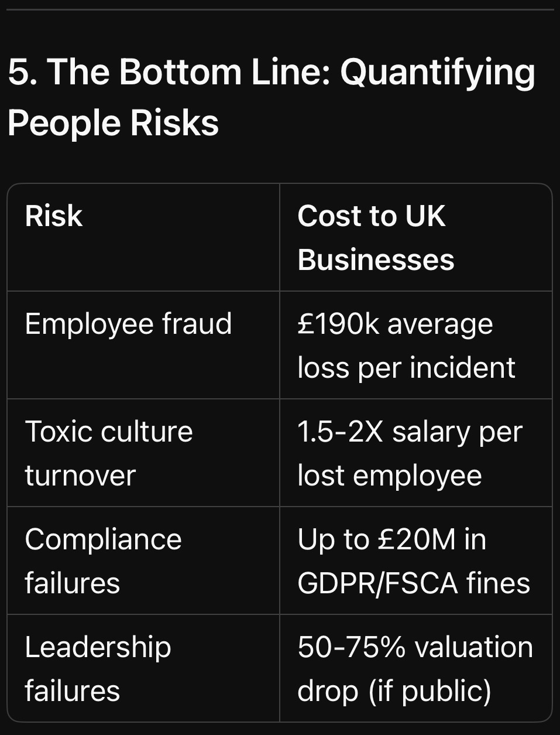Click the "1.5-2X salary per" text
560x735 pixels.
410,432
